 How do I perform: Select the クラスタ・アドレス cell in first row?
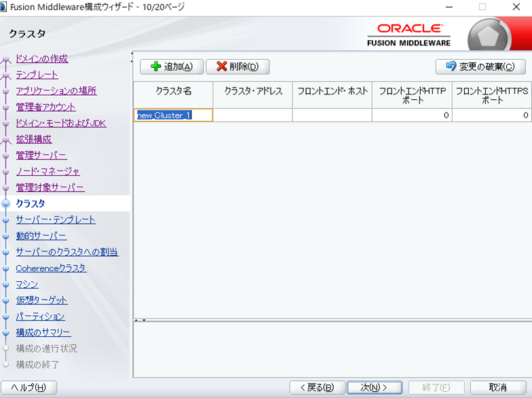pyautogui.click(x=252, y=115)
